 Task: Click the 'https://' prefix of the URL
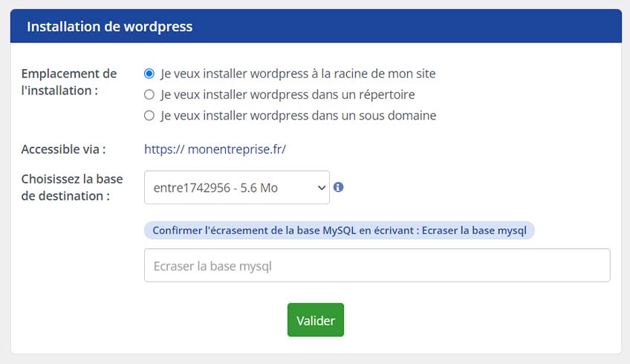point(164,149)
